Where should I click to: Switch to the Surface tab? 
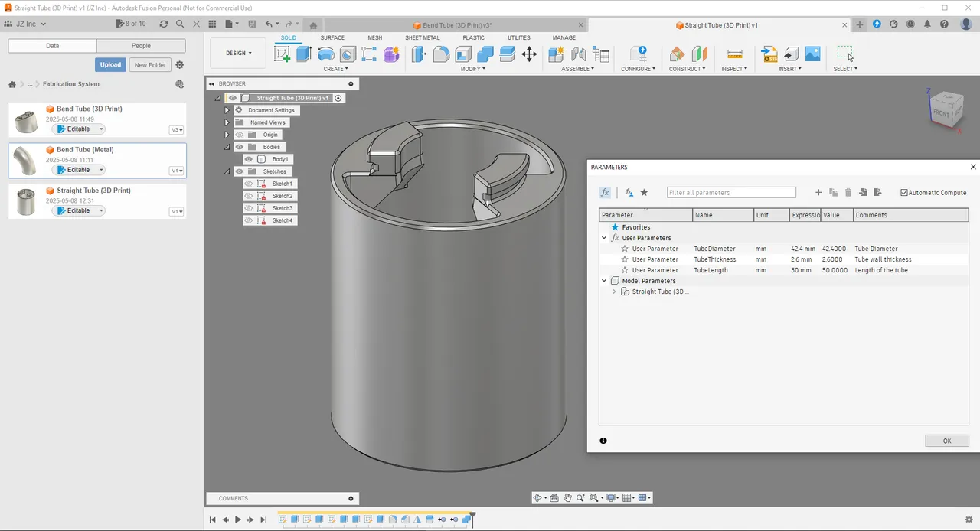click(332, 37)
